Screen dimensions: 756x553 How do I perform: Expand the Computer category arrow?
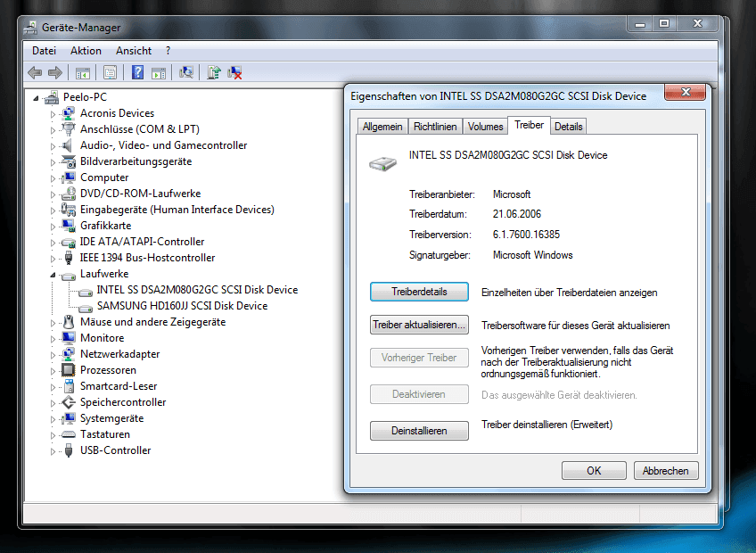(x=53, y=178)
